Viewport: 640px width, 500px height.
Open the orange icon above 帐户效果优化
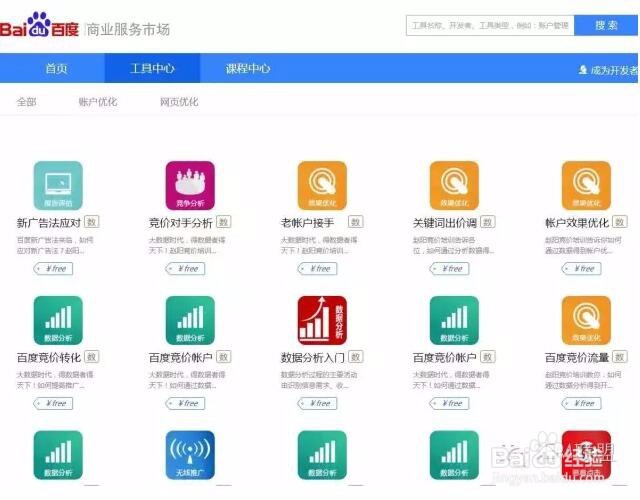click(586, 186)
